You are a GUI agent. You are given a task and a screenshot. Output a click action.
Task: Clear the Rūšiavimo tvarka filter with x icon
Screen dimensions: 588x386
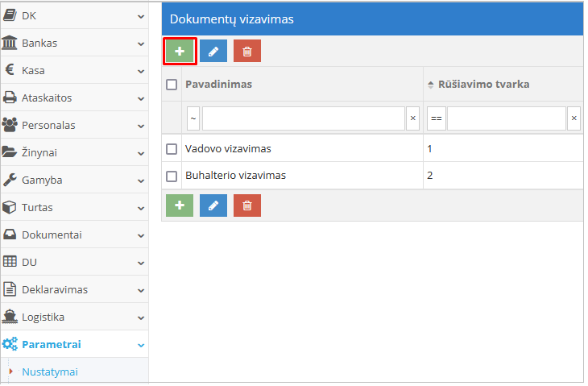coord(574,118)
